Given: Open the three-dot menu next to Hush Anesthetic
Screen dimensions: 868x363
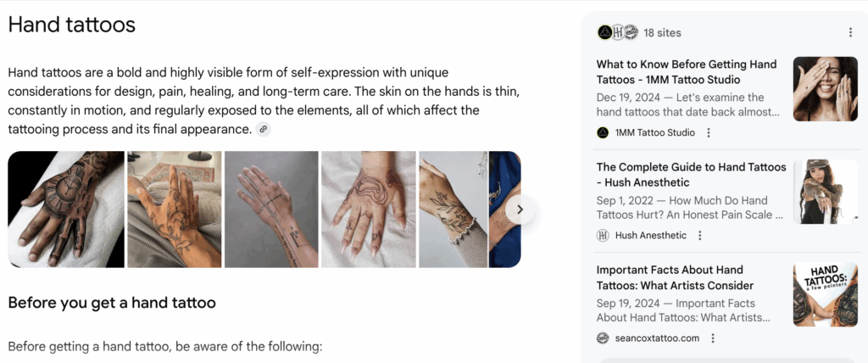Looking at the screenshot, I should pyautogui.click(x=699, y=236).
